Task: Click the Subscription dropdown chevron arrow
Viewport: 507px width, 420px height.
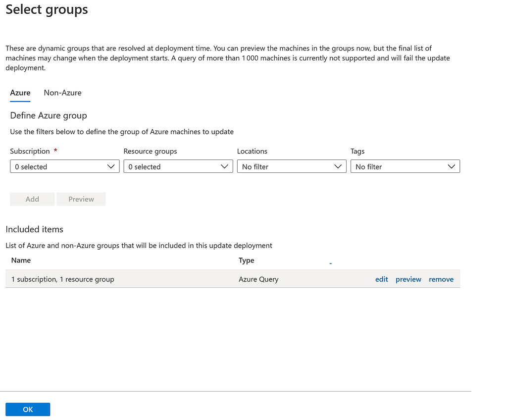Action: coord(111,167)
